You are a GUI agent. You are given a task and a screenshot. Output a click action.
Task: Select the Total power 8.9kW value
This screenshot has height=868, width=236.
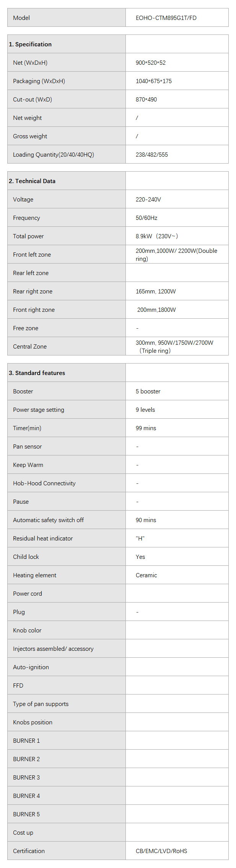[157, 236]
